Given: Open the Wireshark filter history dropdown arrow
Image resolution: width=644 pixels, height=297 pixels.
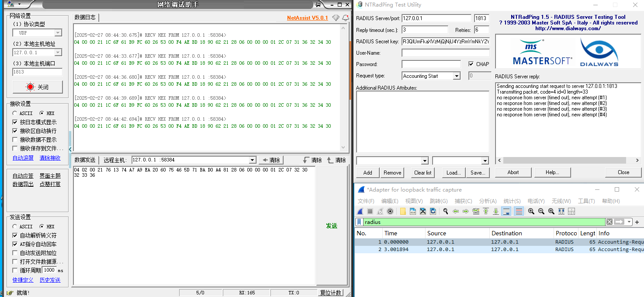Looking at the screenshot, I should 630,222.
